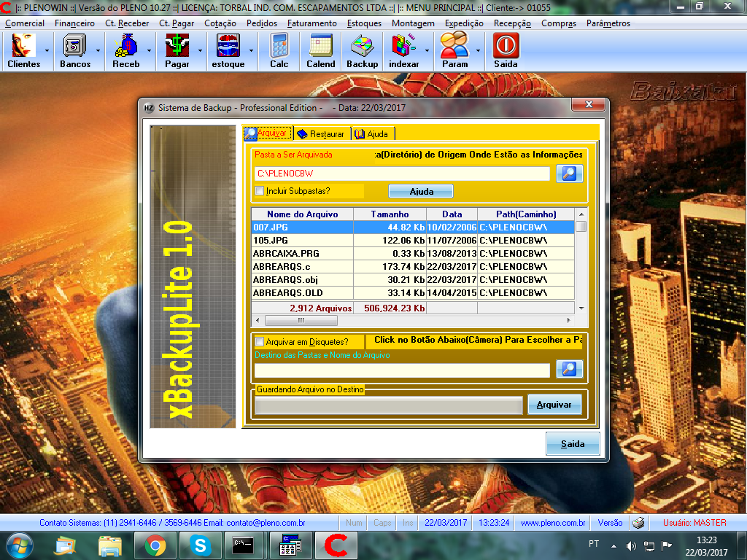The image size is (747, 560).
Task: Open the Pagar toolbar icon
Action: click(x=177, y=50)
